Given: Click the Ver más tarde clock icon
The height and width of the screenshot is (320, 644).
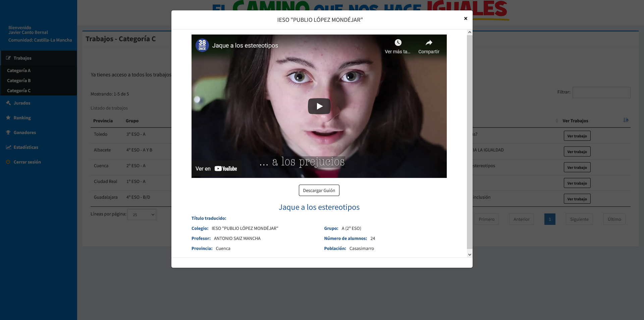Looking at the screenshot, I should pyautogui.click(x=398, y=43).
